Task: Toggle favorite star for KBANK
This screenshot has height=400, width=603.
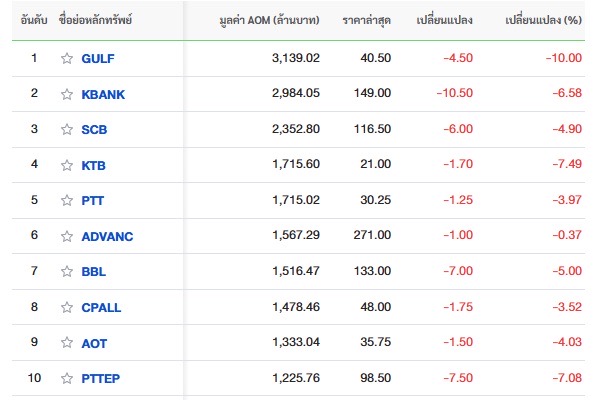Action: pos(67,94)
